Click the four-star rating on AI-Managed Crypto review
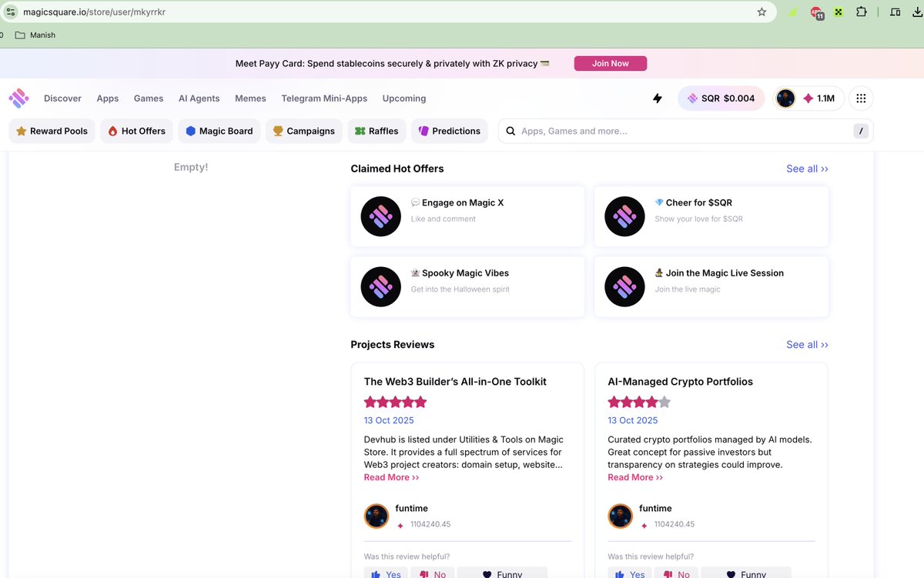Viewport: 924px width, 578px height. [x=639, y=402]
